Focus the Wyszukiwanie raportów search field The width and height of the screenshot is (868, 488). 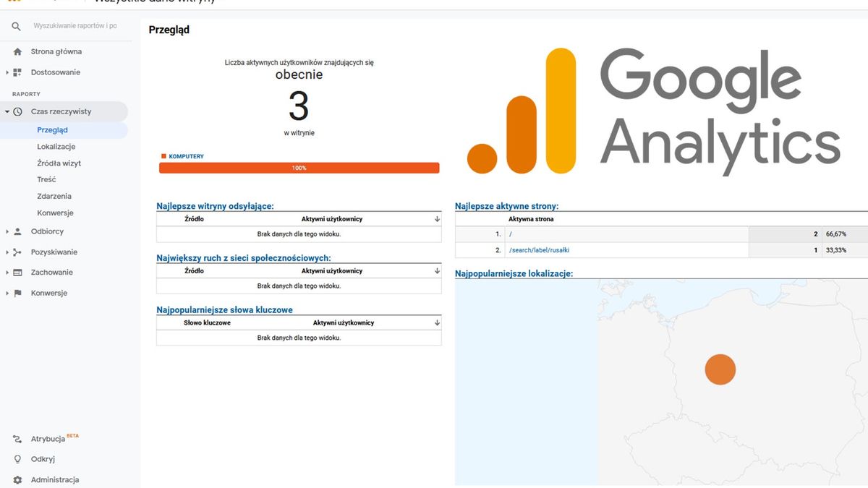point(75,26)
